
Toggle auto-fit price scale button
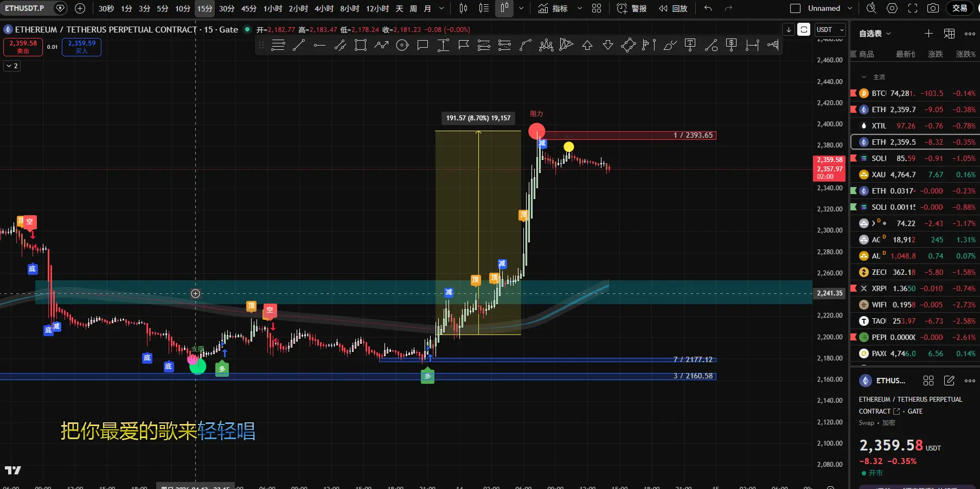pos(804,29)
